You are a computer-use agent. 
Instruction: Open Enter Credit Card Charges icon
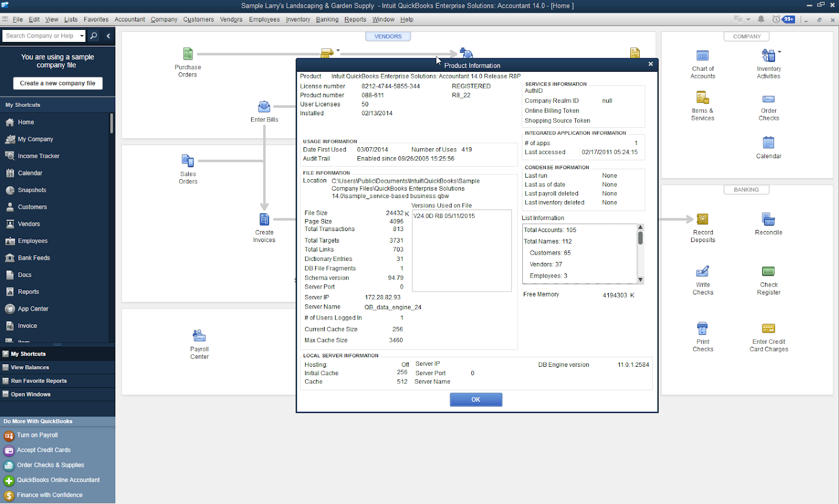point(769,328)
